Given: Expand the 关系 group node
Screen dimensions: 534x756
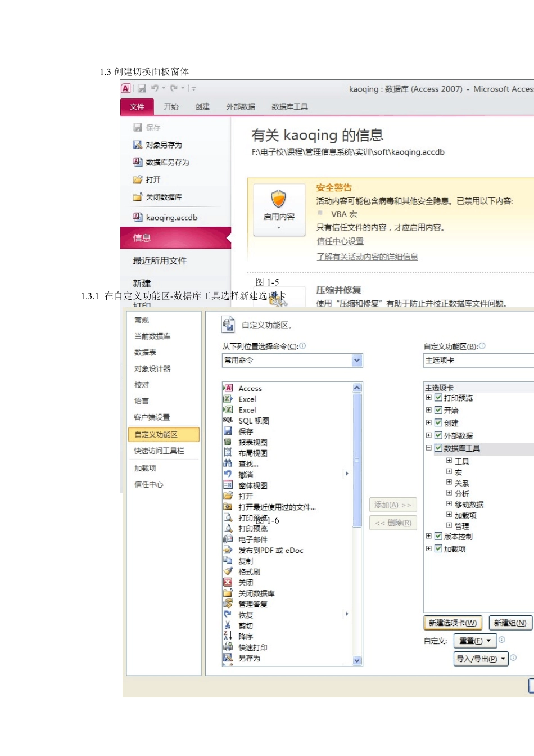Looking at the screenshot, I should coord(449,483).
